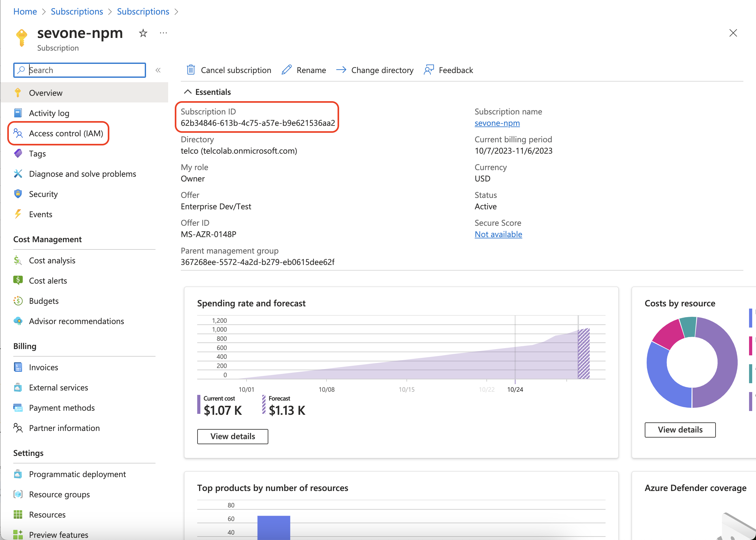Click the Parent management group ID text
This screenshot has width=756, height=540.
click(258, 262)
